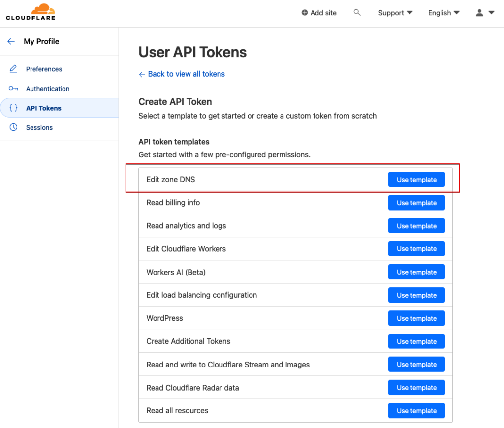Click the WordPress template label
The height and width of the screenshot is (428, 504).
pyautogui.click(x=164, y=318)
